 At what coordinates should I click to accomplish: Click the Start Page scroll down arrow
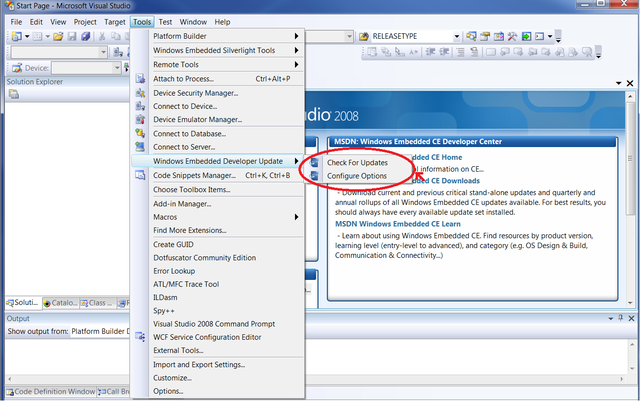pyautogui.click(x=630, y=303)
